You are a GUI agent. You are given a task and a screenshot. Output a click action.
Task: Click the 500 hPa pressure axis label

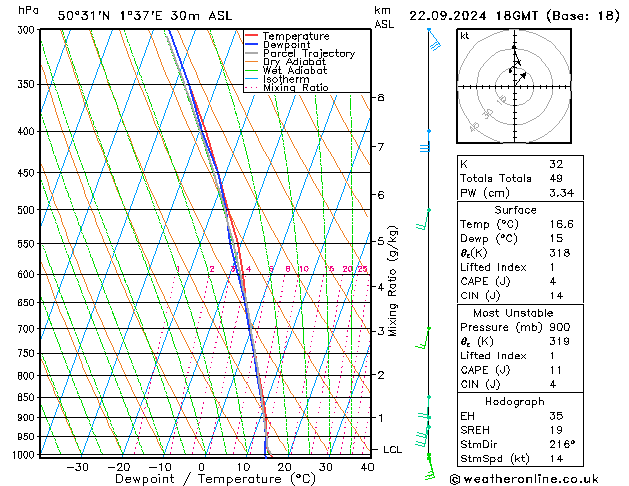tap(28, 210)
